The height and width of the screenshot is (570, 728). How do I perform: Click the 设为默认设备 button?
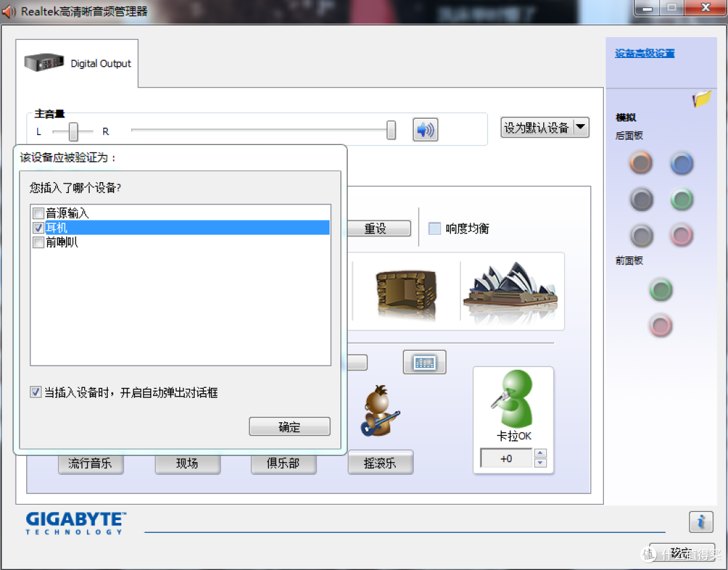pyautogui.click(x=537, y=127)
